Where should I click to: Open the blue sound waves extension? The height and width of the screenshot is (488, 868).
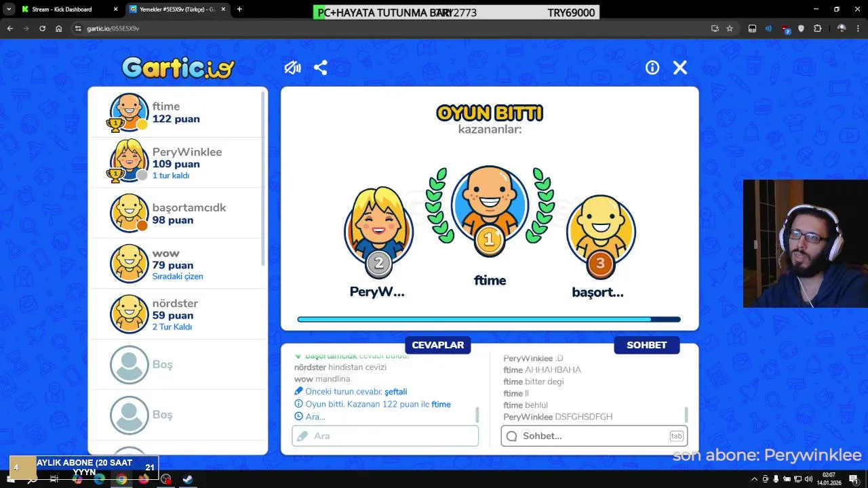[x=768, y=28]
